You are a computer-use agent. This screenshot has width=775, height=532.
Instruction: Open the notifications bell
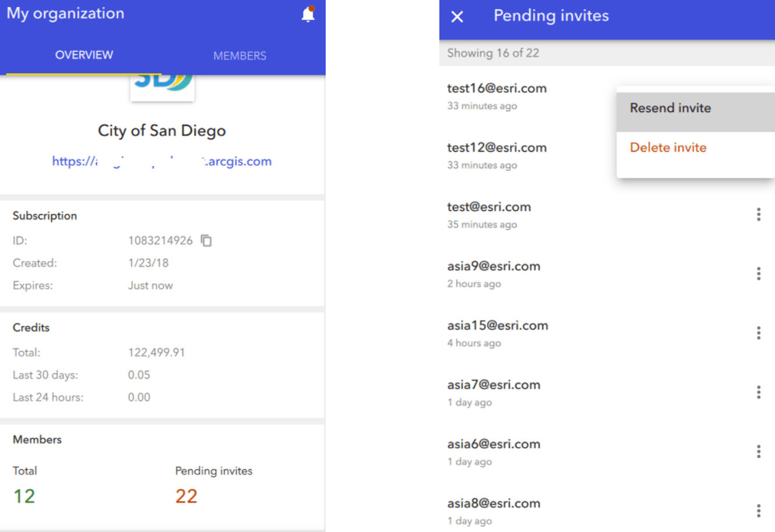coord(308,15)
